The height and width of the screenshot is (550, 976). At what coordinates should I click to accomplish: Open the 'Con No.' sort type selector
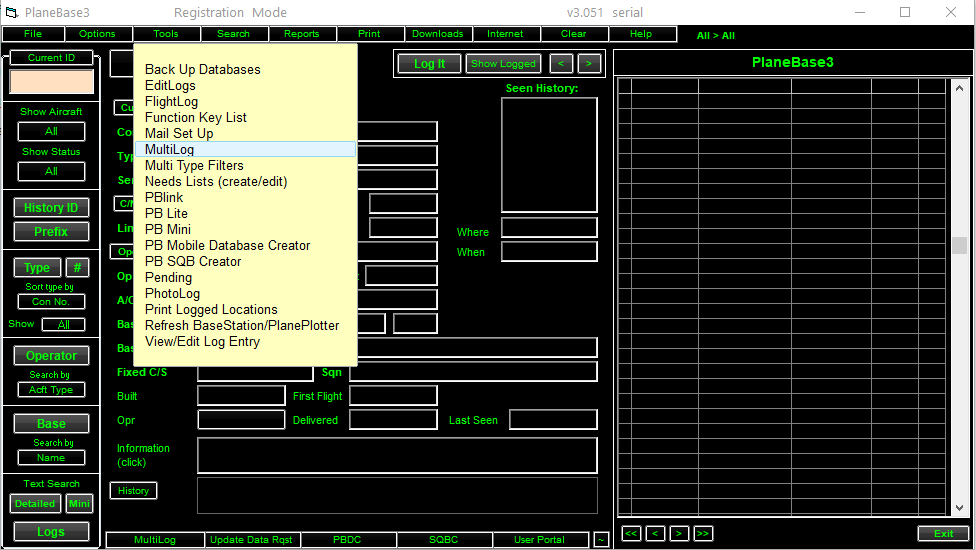(x=51, y=302)
